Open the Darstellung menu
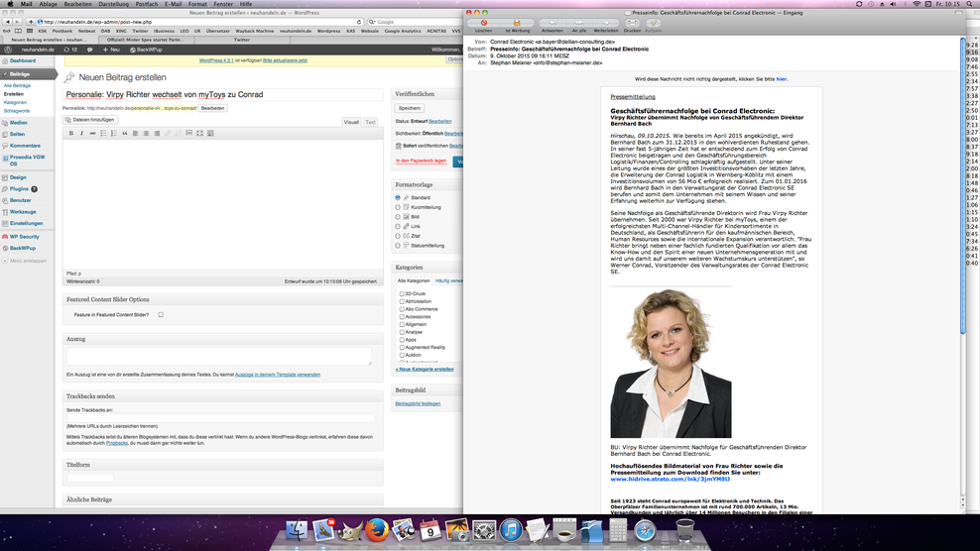 pos(114,4)
